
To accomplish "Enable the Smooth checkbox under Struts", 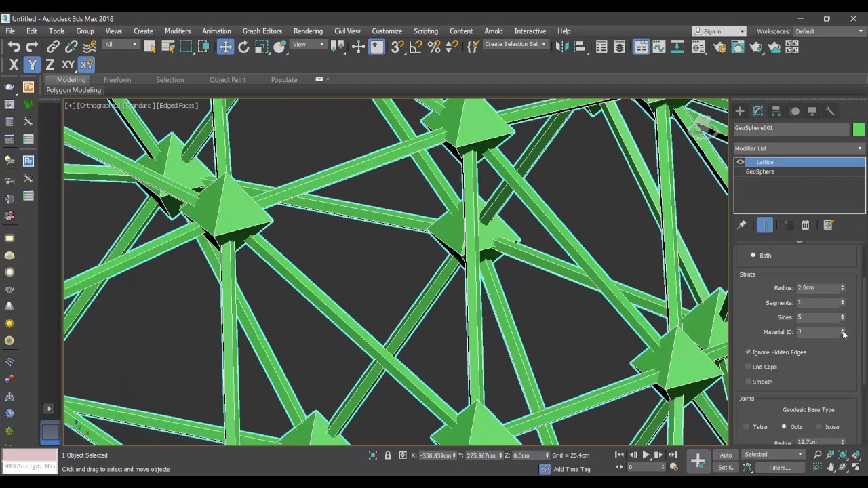I will point(749,382).
